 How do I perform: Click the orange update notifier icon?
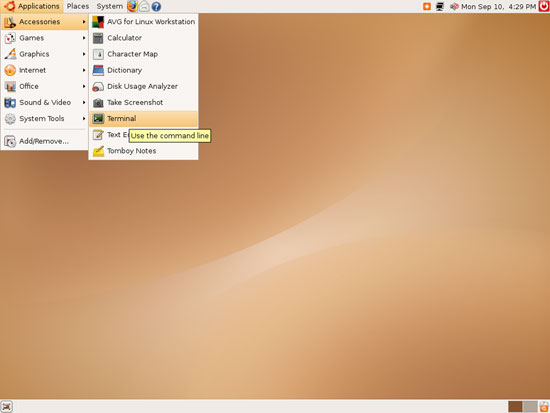pyautogui.click(x=427, y=6)
